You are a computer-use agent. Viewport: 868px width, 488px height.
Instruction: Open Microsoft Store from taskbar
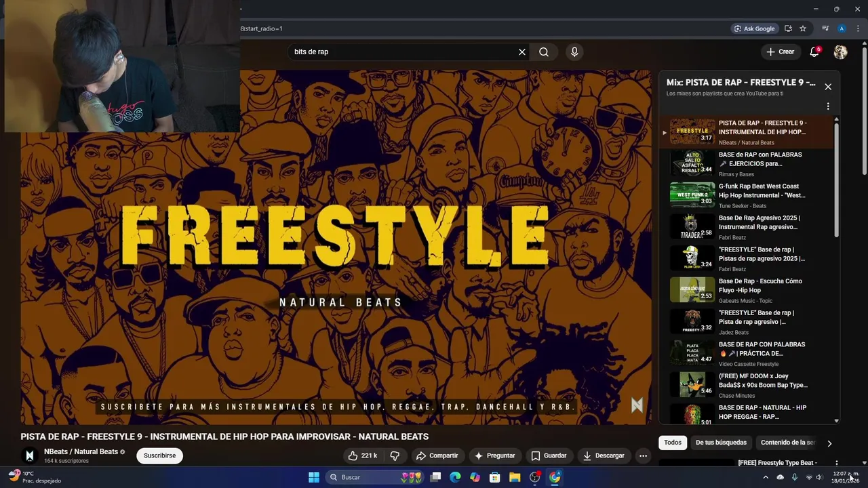pyautogui.click(x=495, y=477)
